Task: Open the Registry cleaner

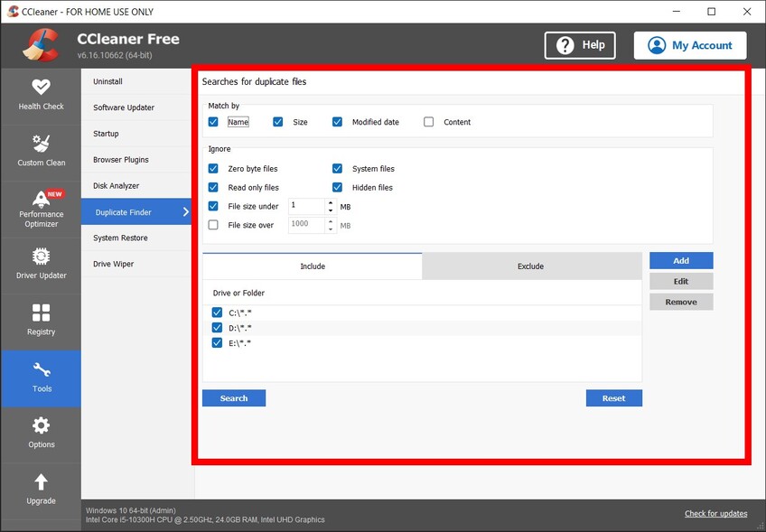Action: click(x=41, y=322)
